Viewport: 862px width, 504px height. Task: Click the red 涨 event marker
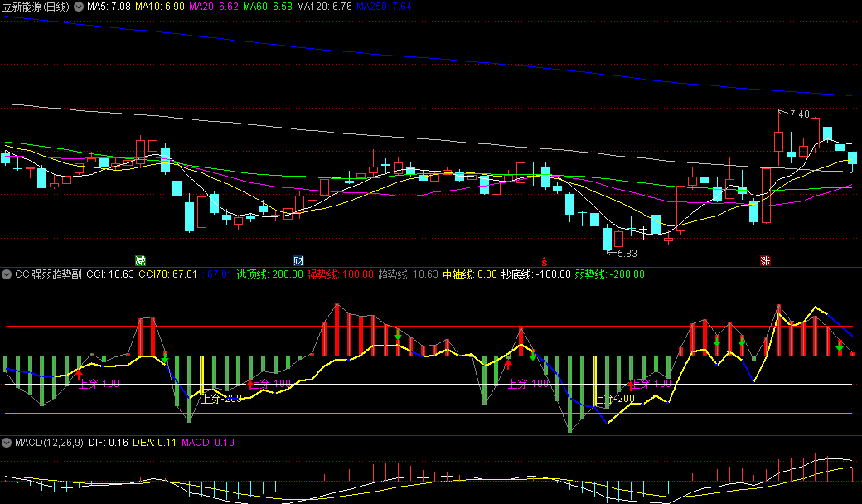tap(765, 260)
